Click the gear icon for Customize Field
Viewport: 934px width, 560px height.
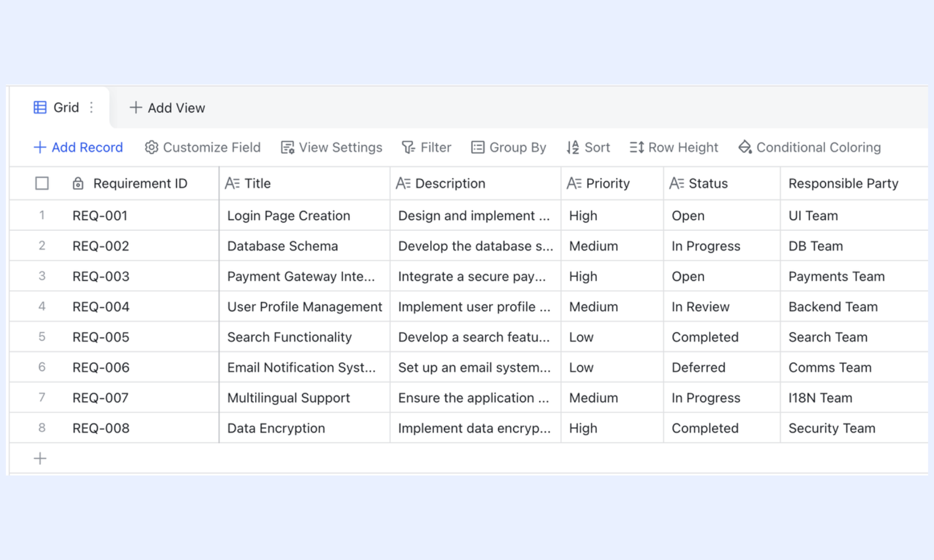pos(151,147)
